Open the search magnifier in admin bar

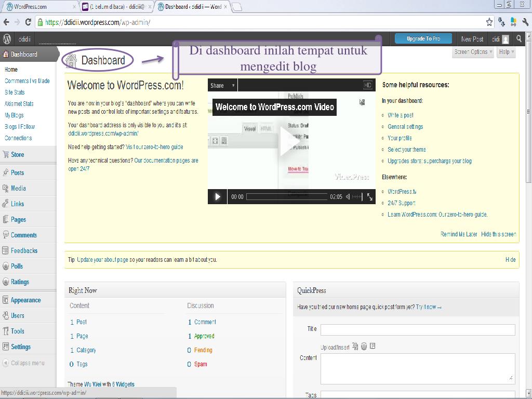coord(519,38)
